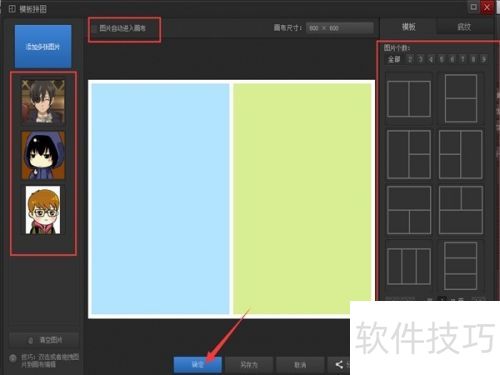Filter templates to 9 pictures
Screen dimensions: 500x375
point(483,59)
